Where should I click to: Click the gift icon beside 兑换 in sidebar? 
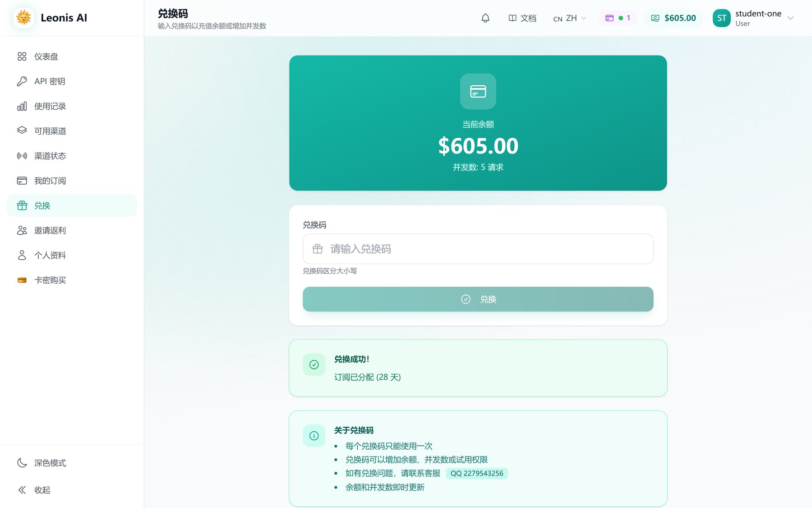(22, 205)
